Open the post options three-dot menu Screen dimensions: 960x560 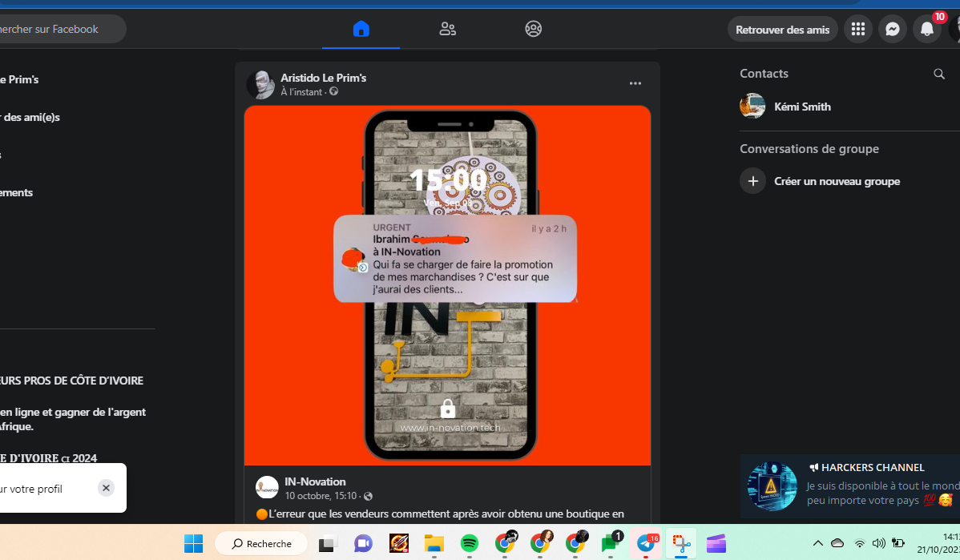[635, 83]
